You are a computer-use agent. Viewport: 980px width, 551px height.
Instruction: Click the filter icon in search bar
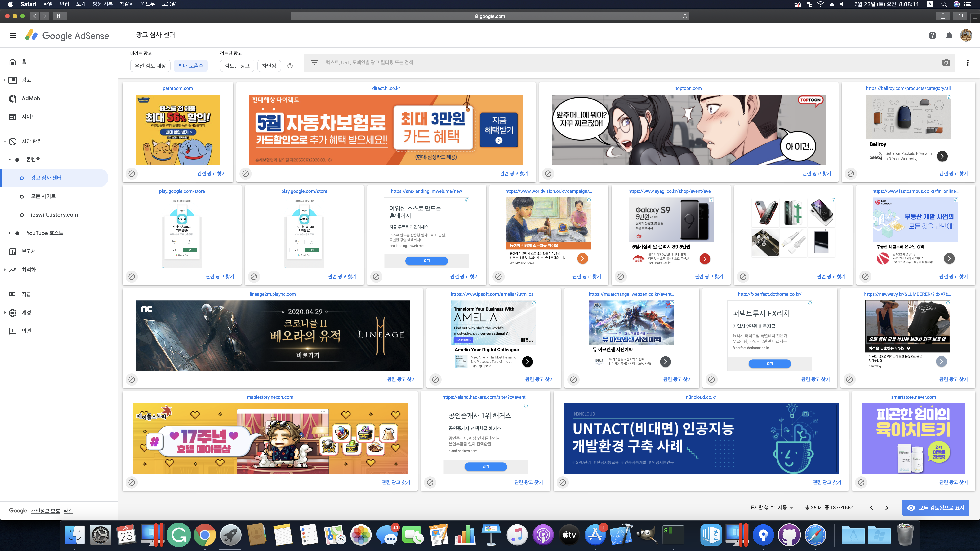(314, 63)
